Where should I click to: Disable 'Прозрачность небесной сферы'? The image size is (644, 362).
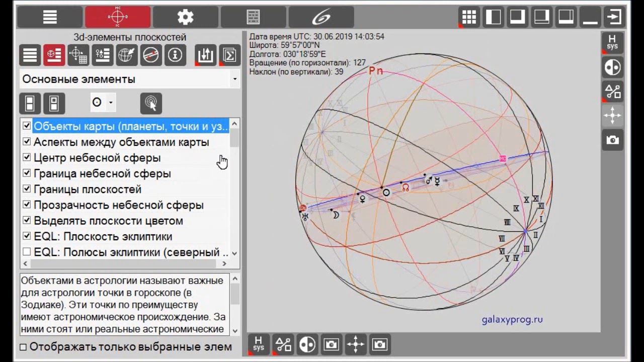coord(27,205)
